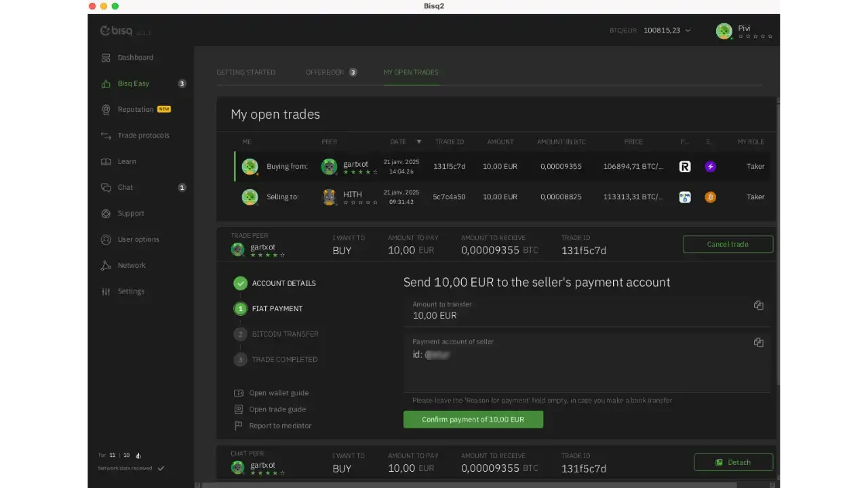Sort trades by the Date column arrow

[418, 142]
